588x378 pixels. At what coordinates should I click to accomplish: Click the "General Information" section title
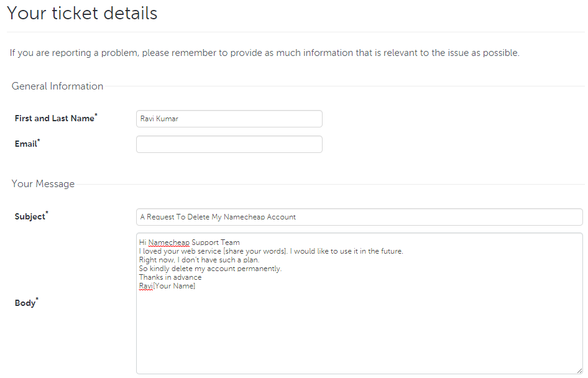tap(57, 86)
